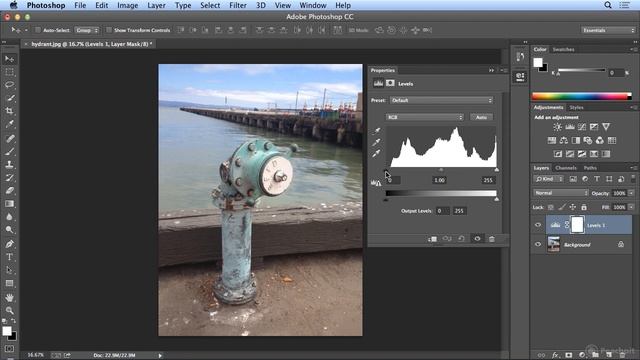Click the white input levels slider handle
This screenshot has height=360, width=640.
click(496, 170)
